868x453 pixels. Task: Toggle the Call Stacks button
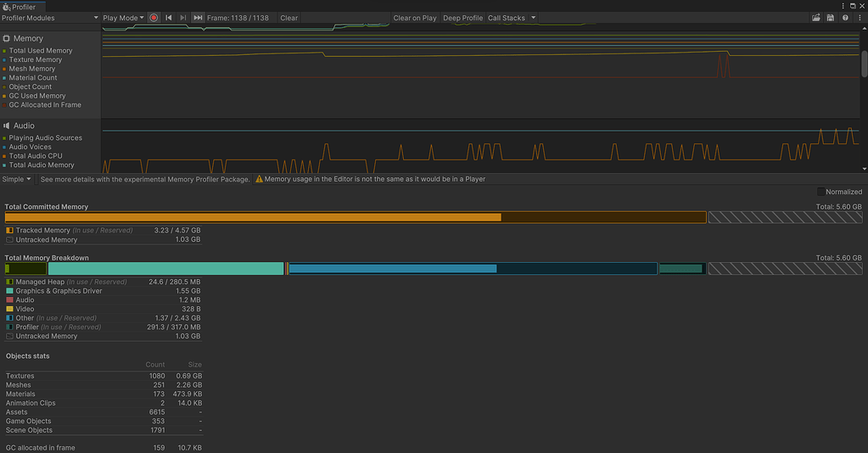[x=506, y=18]
